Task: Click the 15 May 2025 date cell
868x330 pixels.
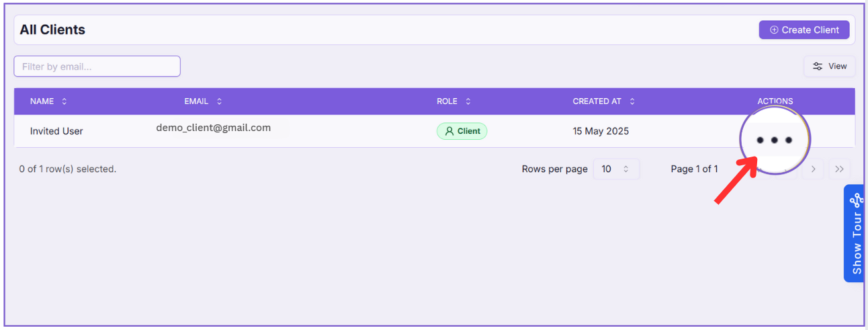Action: 601,131
